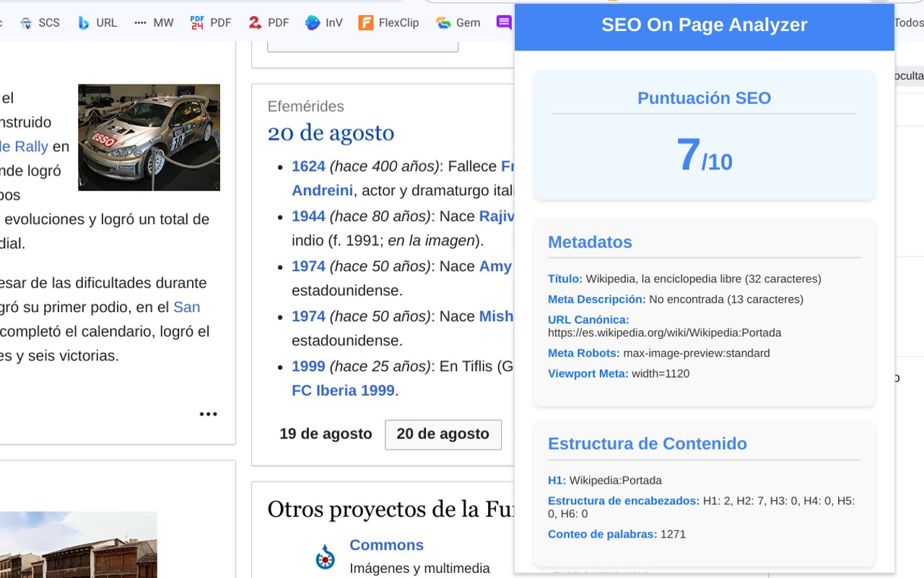Click the 7/10 SEO score

pyautogui.click(x=704, y=155)
